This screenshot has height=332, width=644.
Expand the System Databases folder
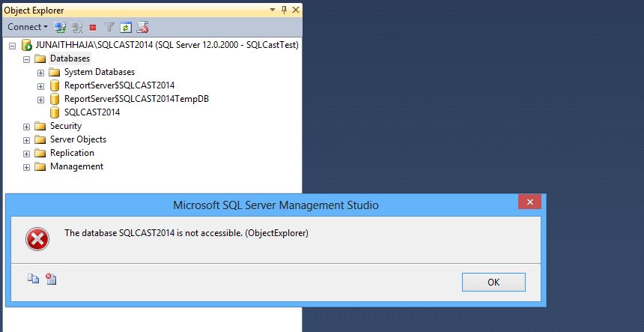pyautogui.click(x=40, y=73)
